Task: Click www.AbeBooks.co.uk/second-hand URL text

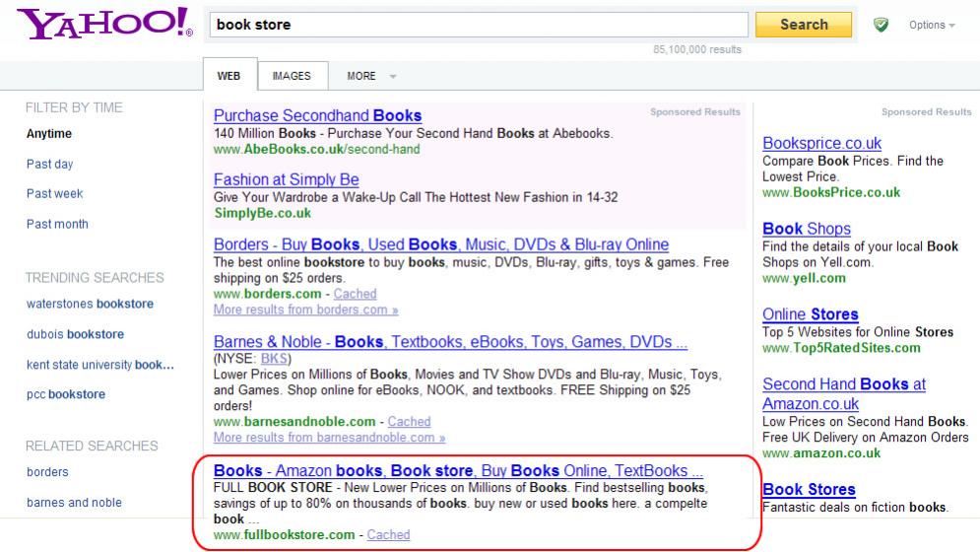Action: pyautogui.click(x=317, y=150)
